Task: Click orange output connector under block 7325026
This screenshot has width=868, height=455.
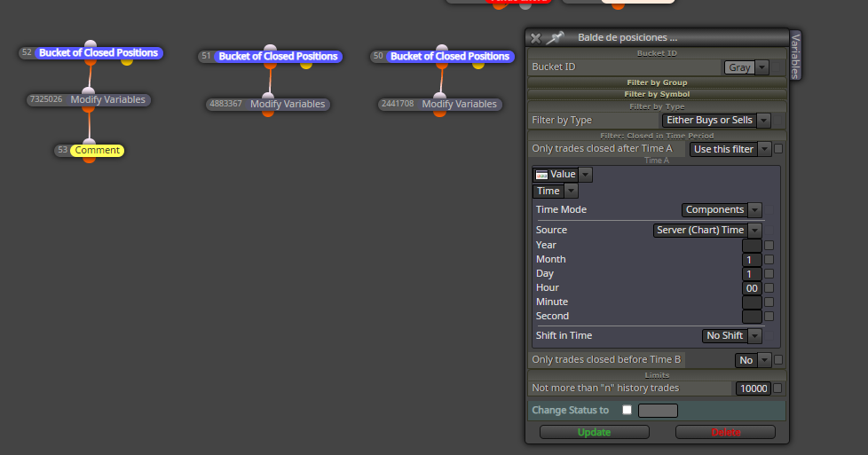Action: [88, 109]
